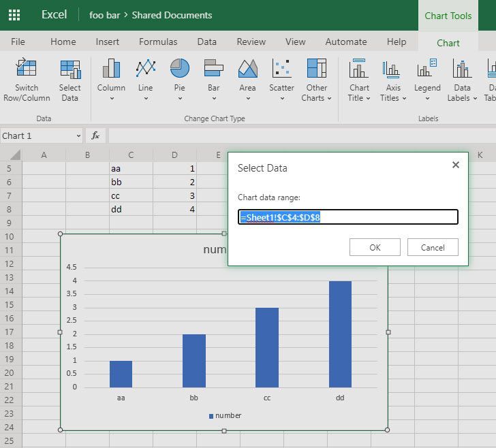This screenshot has height=448, width=496.
Task: Switch to the Review tab
Action: click(x=251, y=42)
